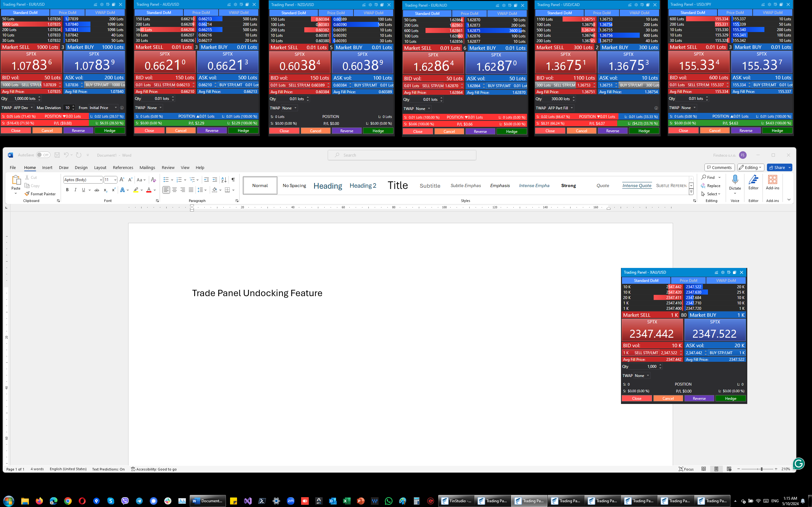The width and height of the screenshot is (812, 507).
Task: Switch to Price DoM tab on XAU/USD panel
Action: (x=688, y=280)
